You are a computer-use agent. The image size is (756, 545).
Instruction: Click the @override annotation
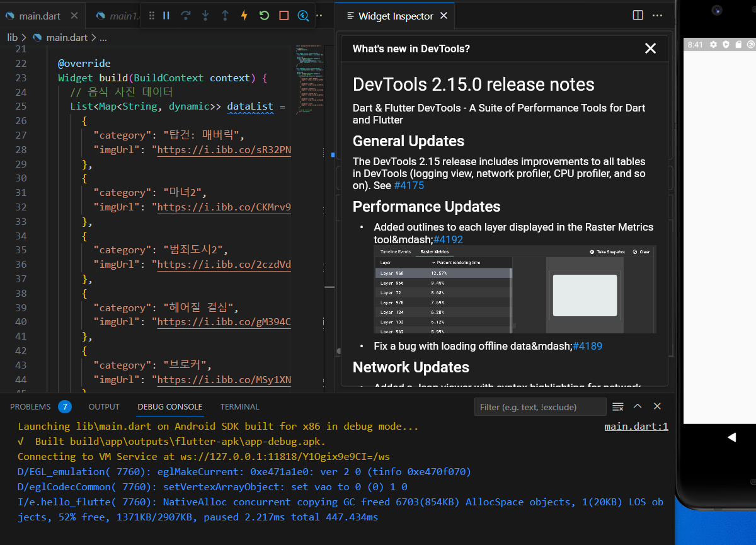(84, 63)
